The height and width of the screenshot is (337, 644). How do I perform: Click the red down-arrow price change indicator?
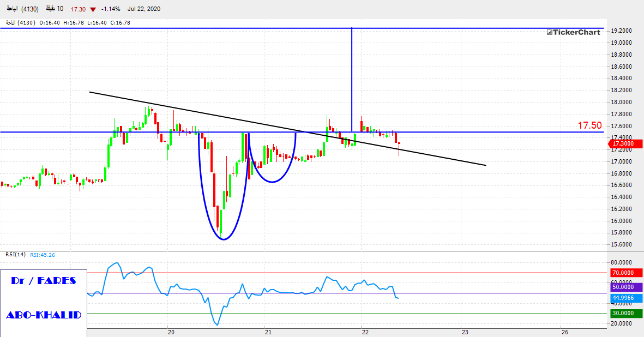click(x=93, y=9)
